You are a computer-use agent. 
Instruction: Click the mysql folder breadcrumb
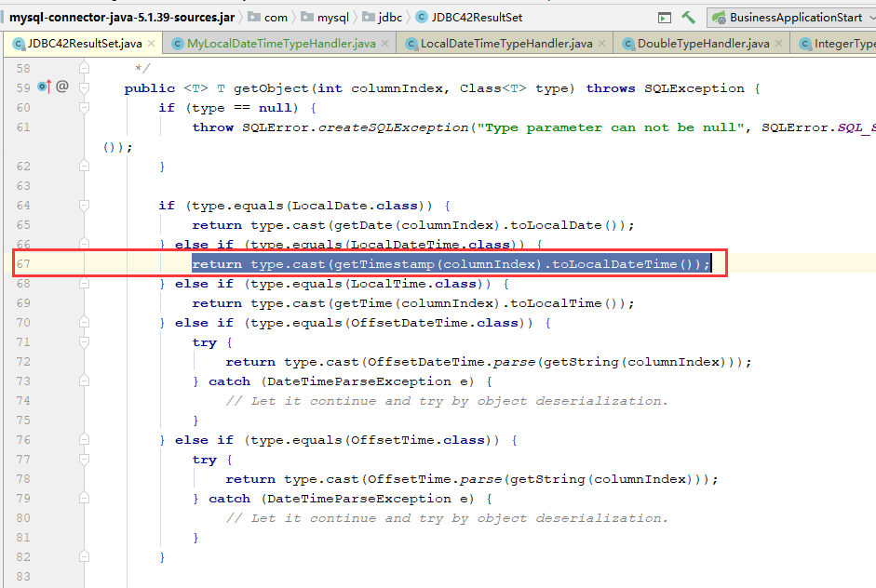point(325,18)
